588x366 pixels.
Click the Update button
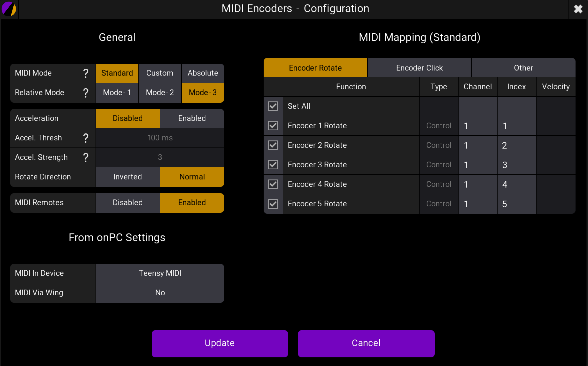[219, 343]
